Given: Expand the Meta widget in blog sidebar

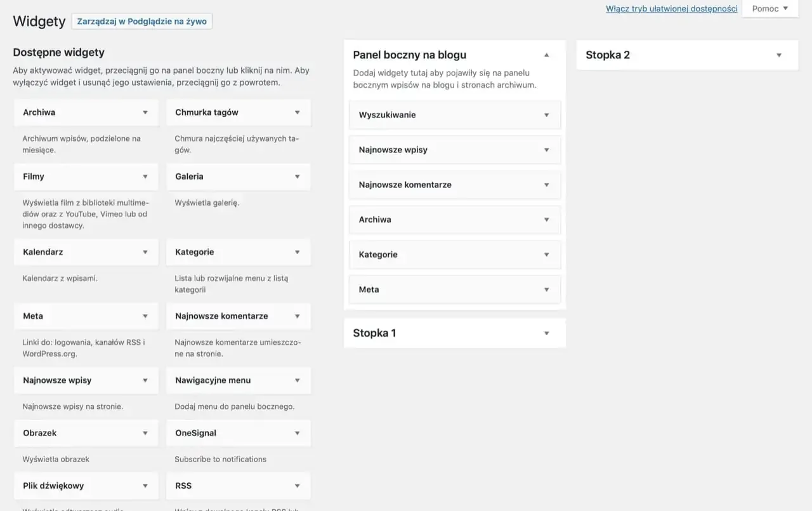Looking at the screenshot, I should (547, 289).
